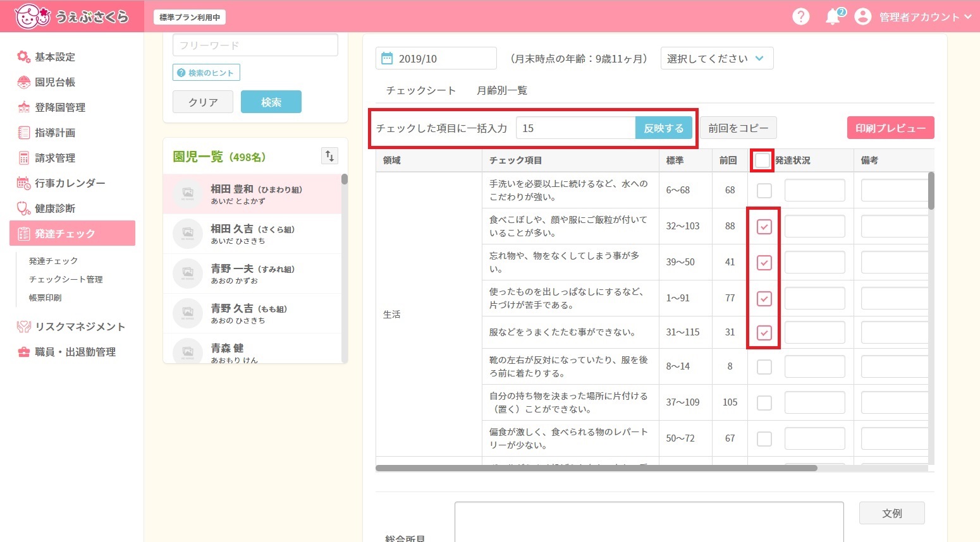Viewport: 980px width, 542px height.
Task: Click avatar thumbnail of 相田 久吉
Action: (x=188, y=234)
